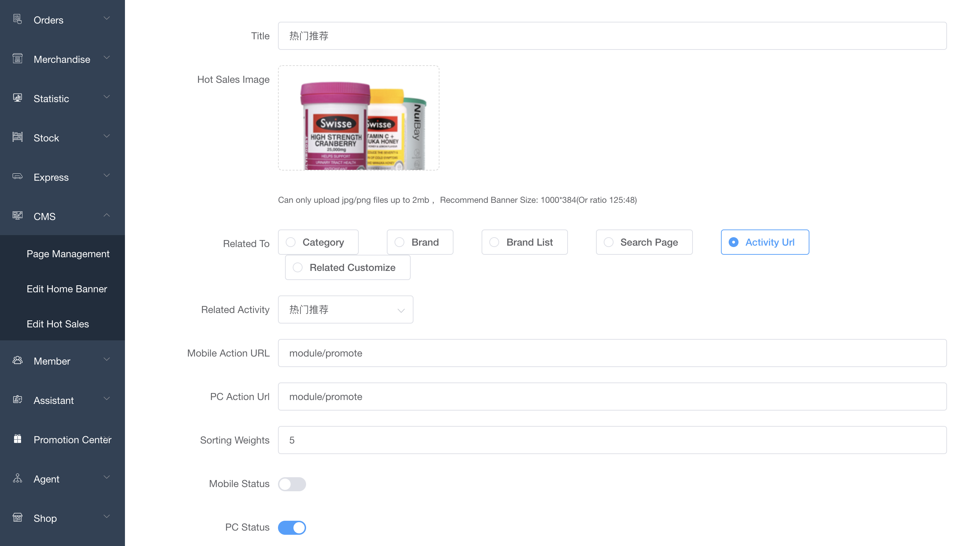Go to Page Management submenu item
Image resolution: width=980 pixels, height=546 pixels.
pyautogui.click(x=68, y=254)
